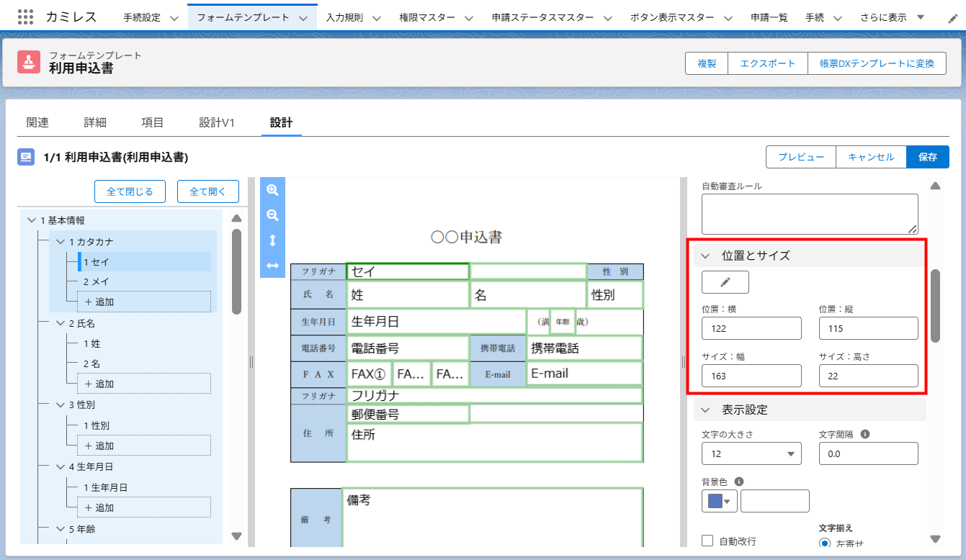Image resolution: width=966 pixels, height=560 pixels.
Task: Click the 位置：横 input field
Action: pyautogui.click(x=751, y=328)
